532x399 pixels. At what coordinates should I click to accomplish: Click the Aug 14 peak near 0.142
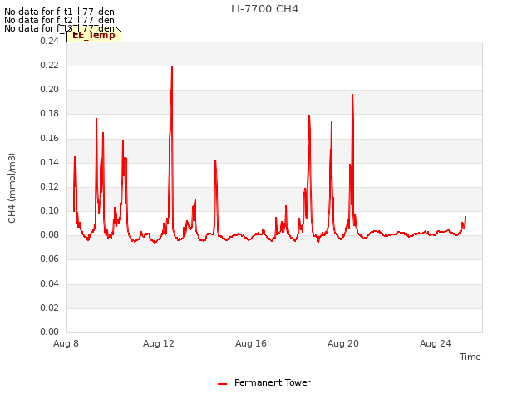coord(215,160)
